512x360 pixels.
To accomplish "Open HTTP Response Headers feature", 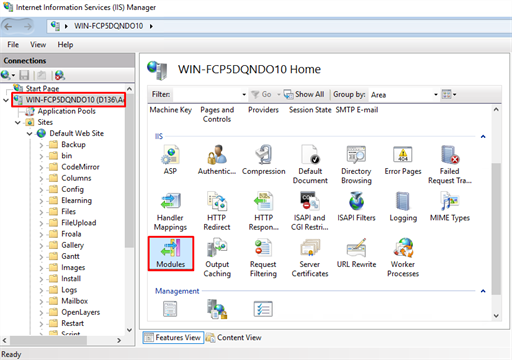I will [264, 211].
